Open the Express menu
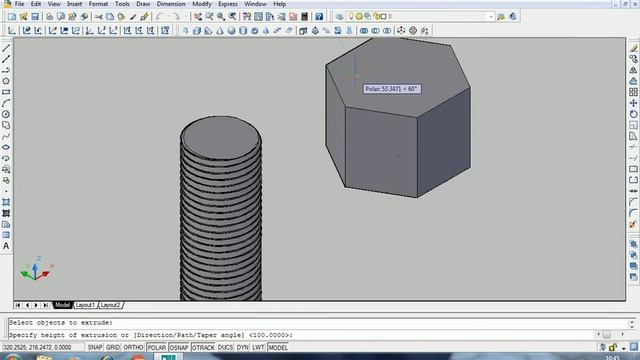This screenshot has width=640, height=360. coord(228,4)
